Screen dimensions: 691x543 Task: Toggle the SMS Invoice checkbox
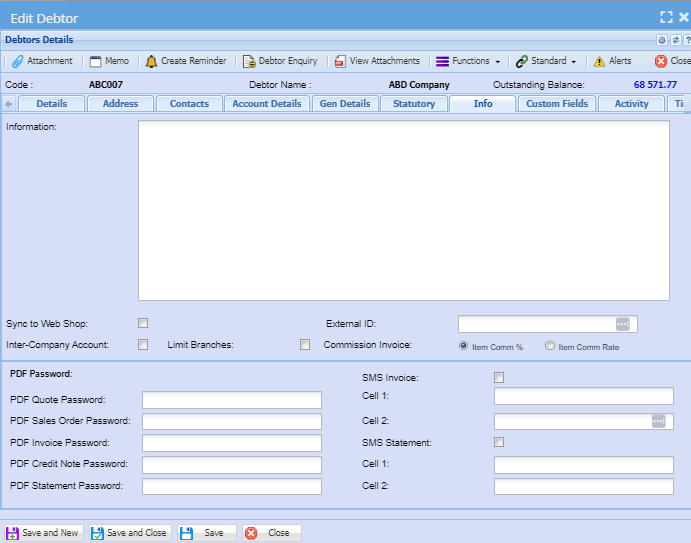click(x=499, y=377)
